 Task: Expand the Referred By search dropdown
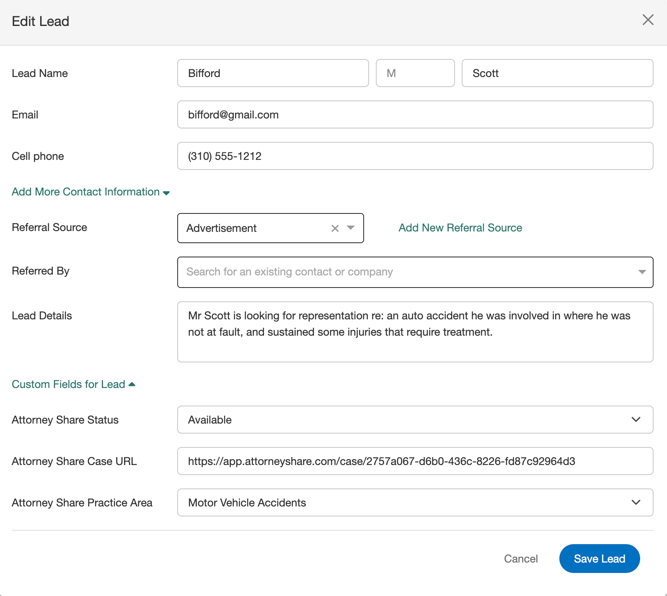click(641, 272)
